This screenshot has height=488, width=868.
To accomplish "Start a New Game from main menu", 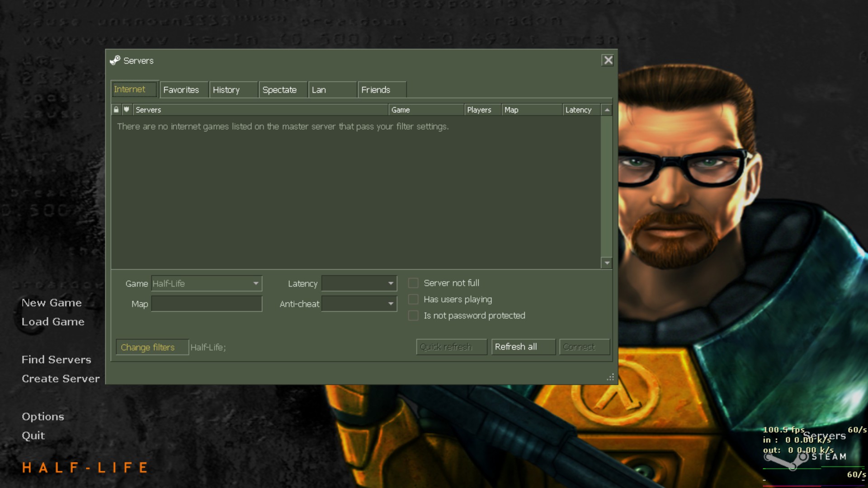I will [x=52, y=303].
